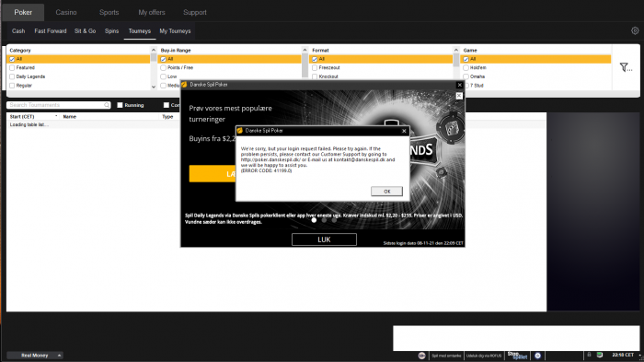The height and width of the screenshot is (362, 644).
Task: Click the Danske Spil logo in error dialog title
Action: pyautogui.click(x=240, y=131)
